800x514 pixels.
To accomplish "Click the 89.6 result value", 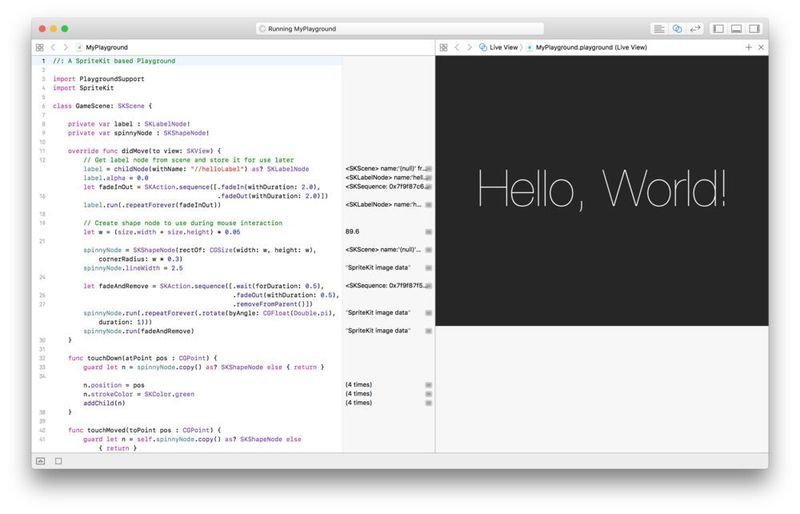I will 352,232.
